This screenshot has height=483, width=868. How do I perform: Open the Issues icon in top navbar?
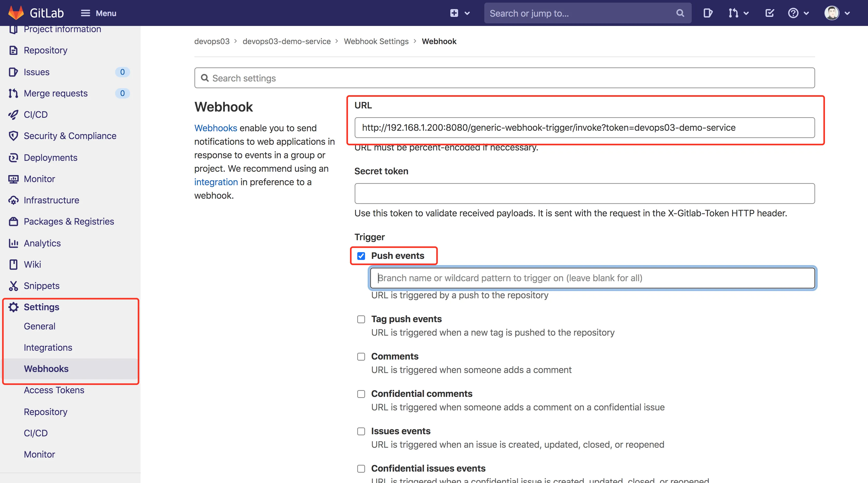708,13
